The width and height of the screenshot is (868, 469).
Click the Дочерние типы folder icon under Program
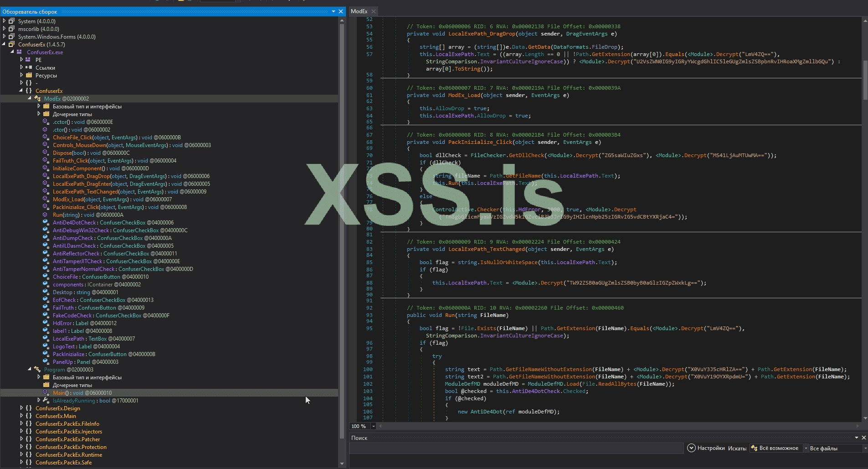click(x=46, y=385)
